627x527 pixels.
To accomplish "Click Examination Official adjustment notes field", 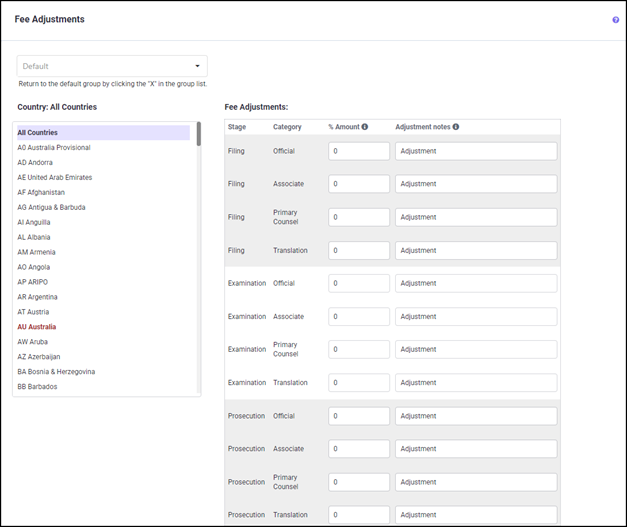I will pyautogui.click(x=475, y=283).
